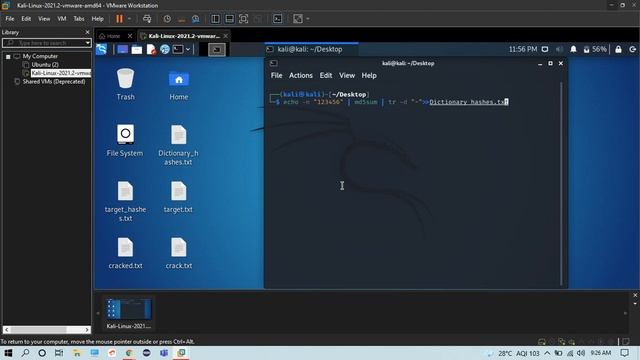The image size is (640, 360).
Task: Open the terminal Help menu
Action: tap(369, 76)
